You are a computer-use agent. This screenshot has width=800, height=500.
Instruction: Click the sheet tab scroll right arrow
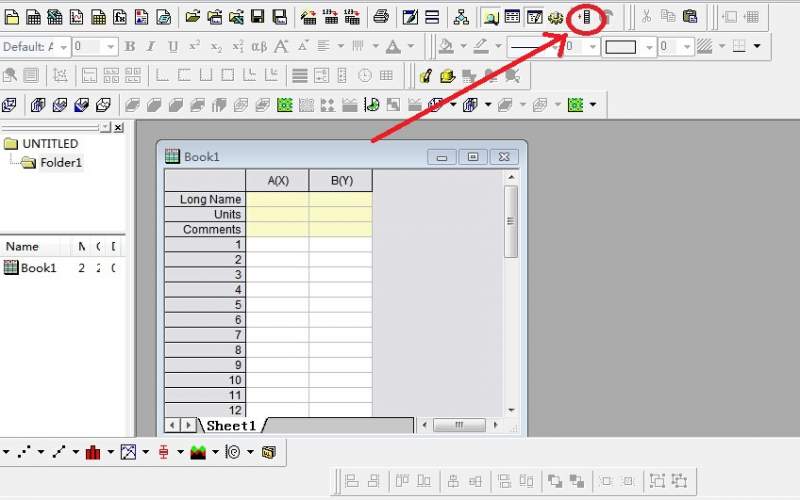click(188, 425)
